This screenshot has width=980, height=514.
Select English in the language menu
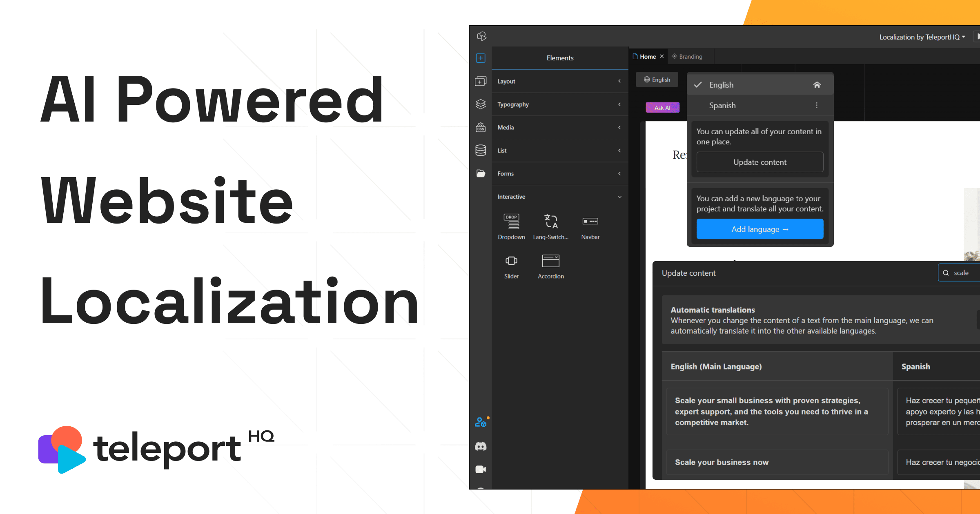pyautogui.click(x=760, y=85)
